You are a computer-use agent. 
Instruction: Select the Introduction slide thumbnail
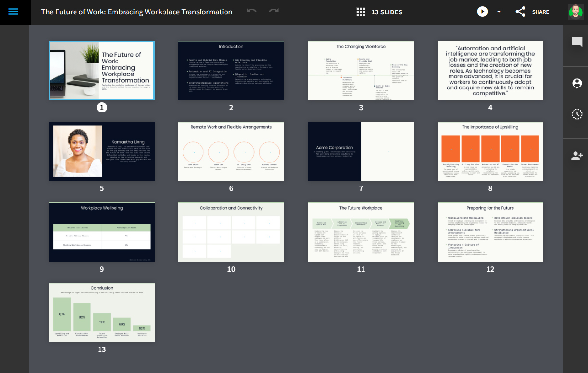pyautogui.click(x=231, y=71)
